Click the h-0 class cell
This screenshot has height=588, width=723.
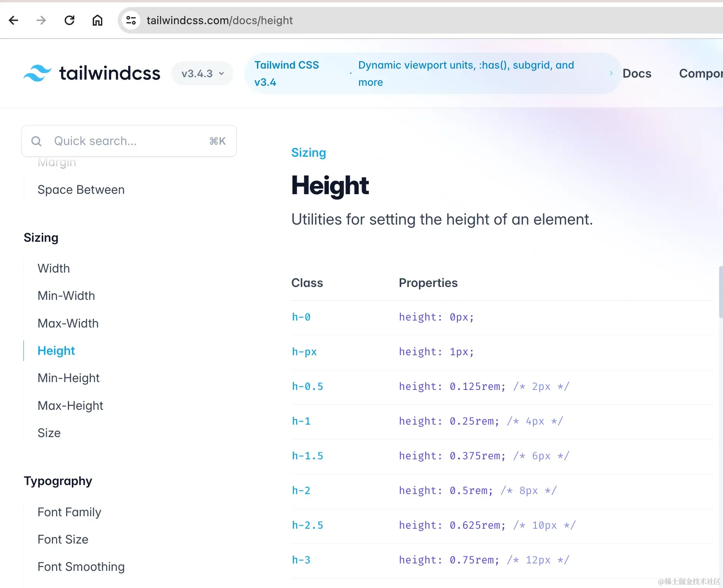301,317
